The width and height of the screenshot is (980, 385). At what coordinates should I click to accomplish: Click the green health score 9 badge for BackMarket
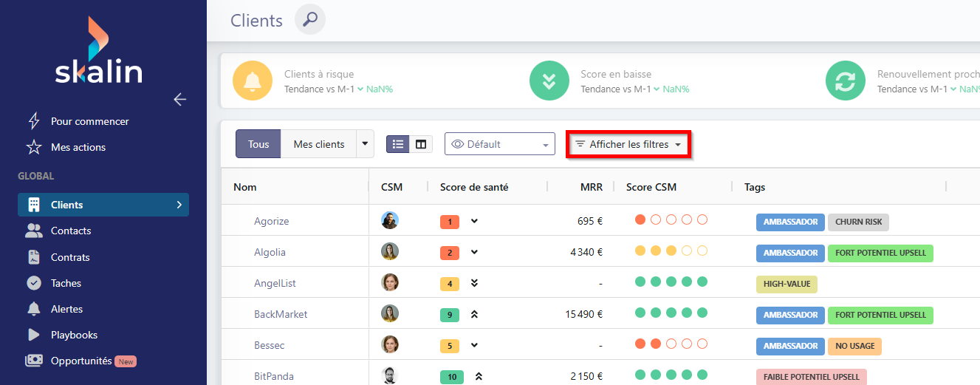coord(449,315)
